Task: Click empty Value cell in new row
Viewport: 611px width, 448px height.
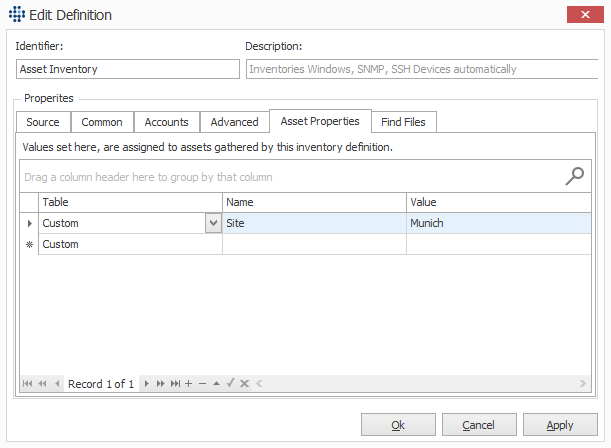Action: (499, 244)
